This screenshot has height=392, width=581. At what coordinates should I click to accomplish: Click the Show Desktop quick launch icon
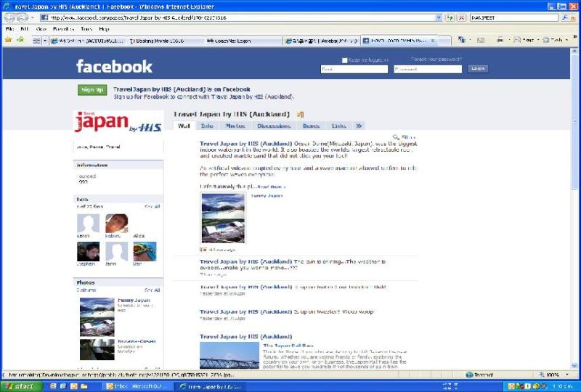[x=53, y=386]
